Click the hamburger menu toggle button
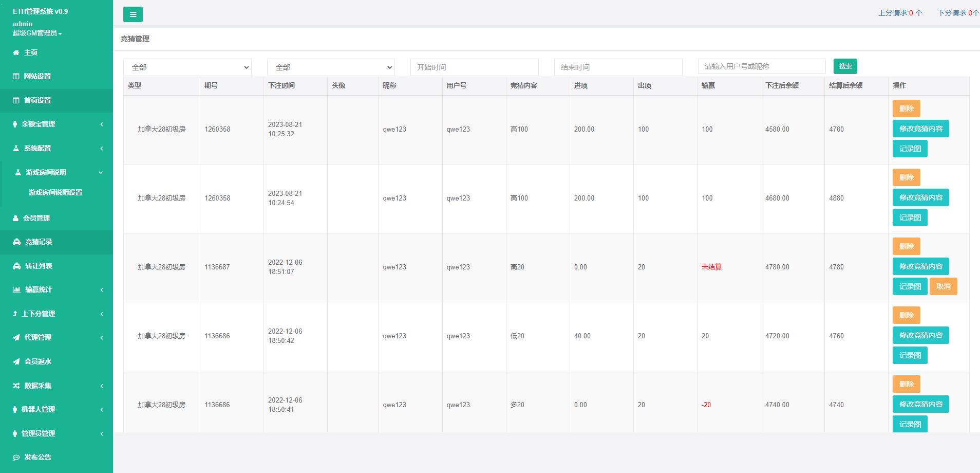980x473 pixels. (x=133, y=14)
